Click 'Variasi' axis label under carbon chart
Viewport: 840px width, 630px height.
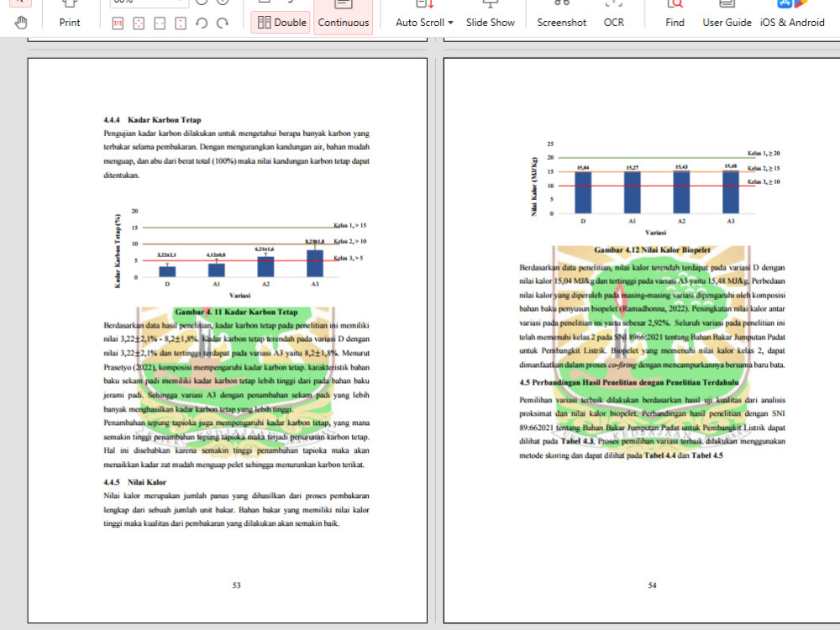click(240, 295)
